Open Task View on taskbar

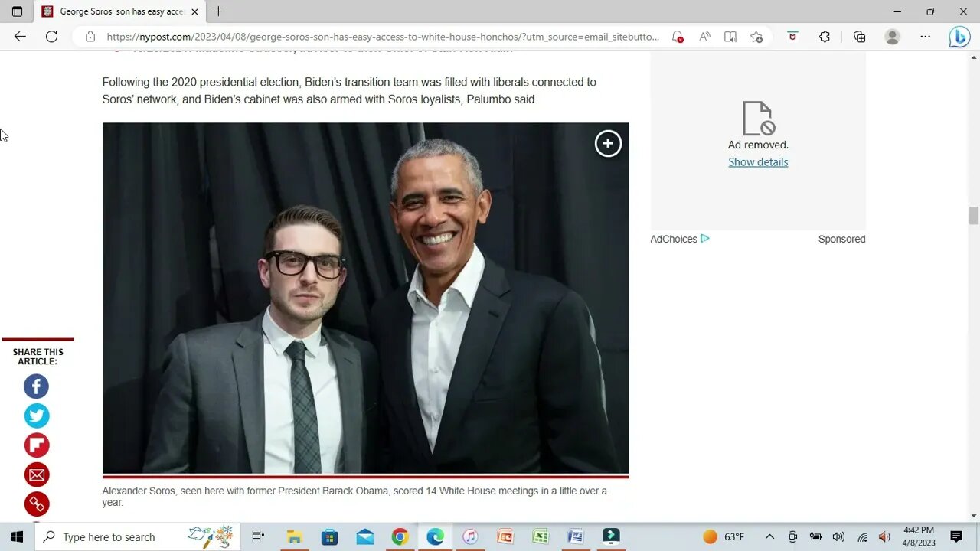(x=258, y=536)
